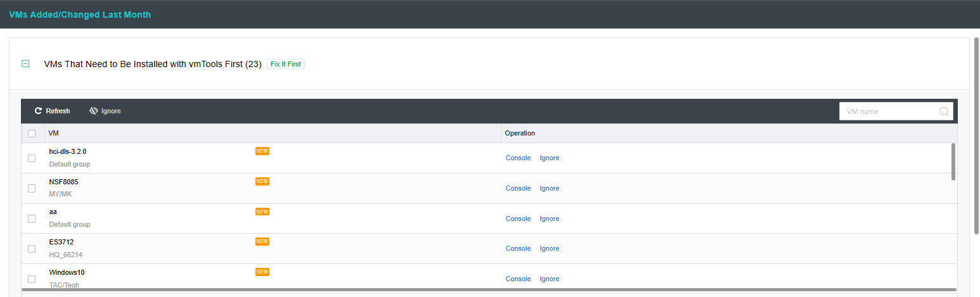Click the NEW badge beside NSF8085
This screenshot has height=297, width=980.
(x=262, y=181)
